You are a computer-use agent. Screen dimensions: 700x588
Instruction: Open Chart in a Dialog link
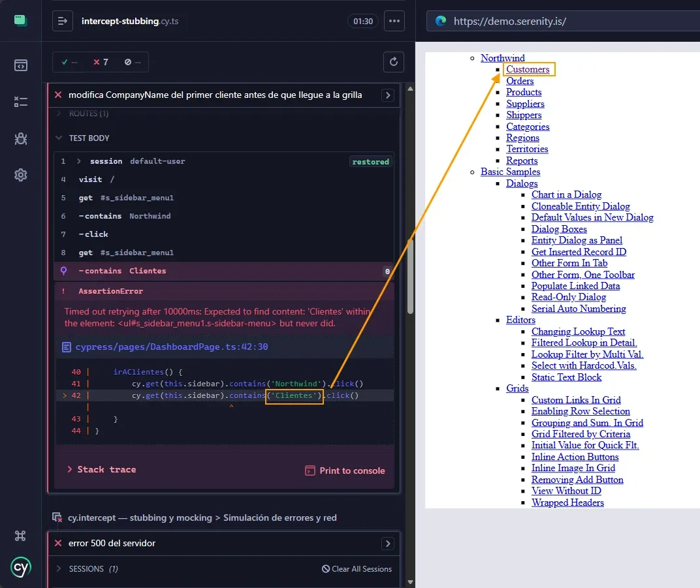coord(567,194)
